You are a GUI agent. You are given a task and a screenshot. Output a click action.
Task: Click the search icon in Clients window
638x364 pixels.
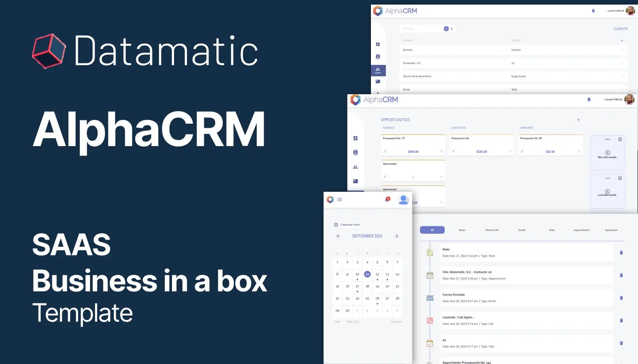tap(446, 29)
